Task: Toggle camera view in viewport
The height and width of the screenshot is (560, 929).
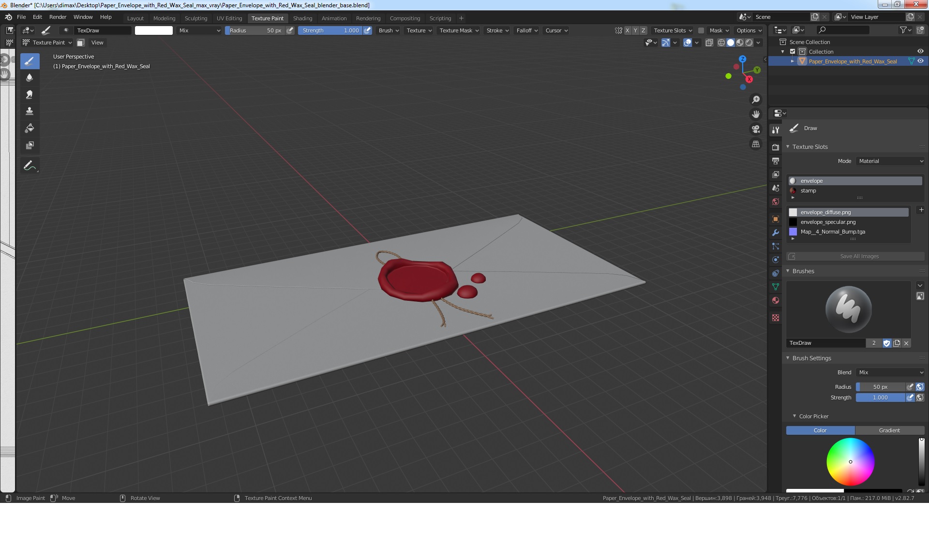Action: (x=755, y=129)
